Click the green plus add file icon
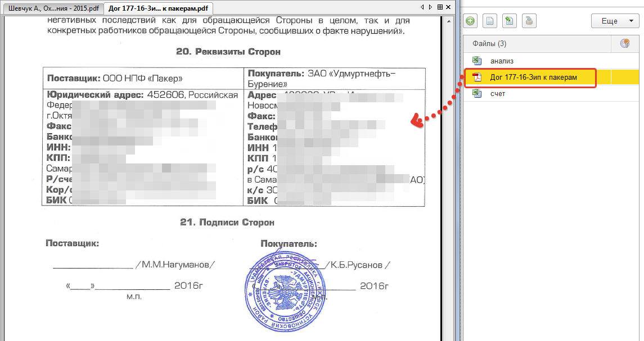This screenshot has height=341, width=644. click(x=470, y=21)
